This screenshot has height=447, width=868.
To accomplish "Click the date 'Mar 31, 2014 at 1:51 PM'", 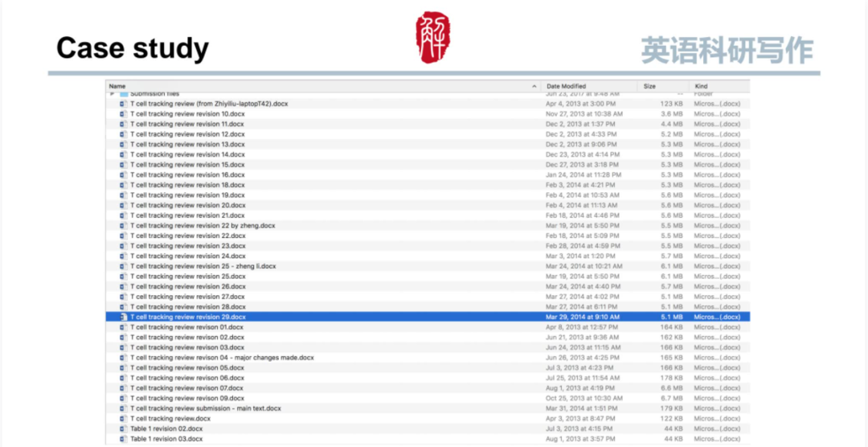I will [581, 408].
